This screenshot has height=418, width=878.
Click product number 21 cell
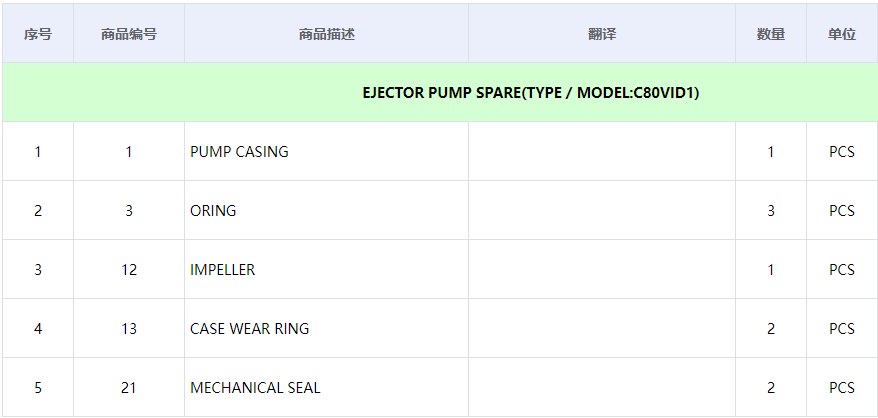coord(128,388)
